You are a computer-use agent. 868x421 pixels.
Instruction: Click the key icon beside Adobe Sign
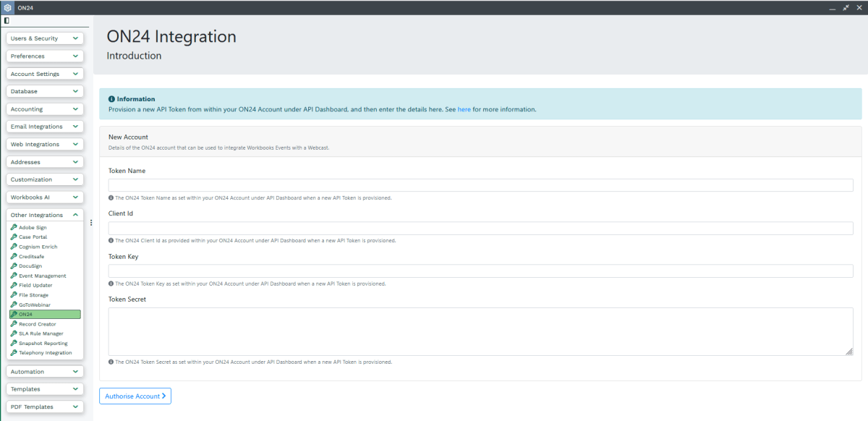coord(14,228)
